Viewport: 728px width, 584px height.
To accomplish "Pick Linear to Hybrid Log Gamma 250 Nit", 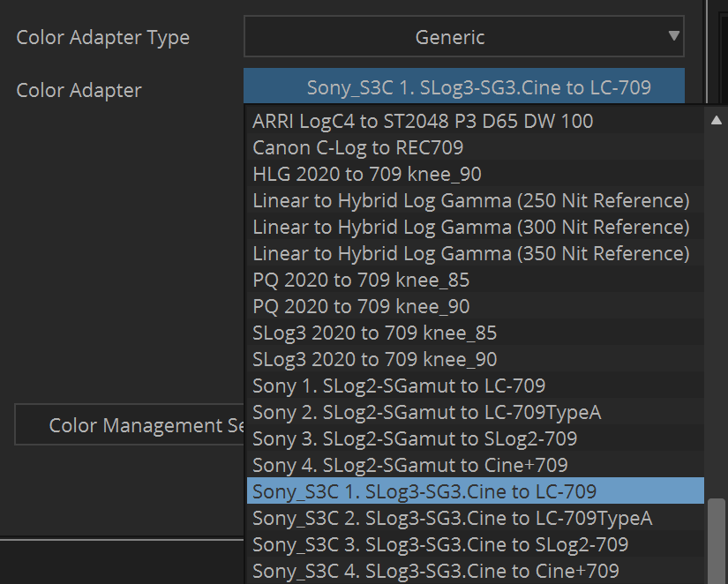I will pos(476,200).
